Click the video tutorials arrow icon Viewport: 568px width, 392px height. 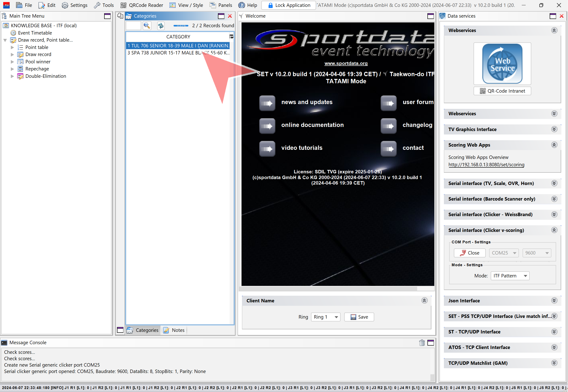click(267, 149)
